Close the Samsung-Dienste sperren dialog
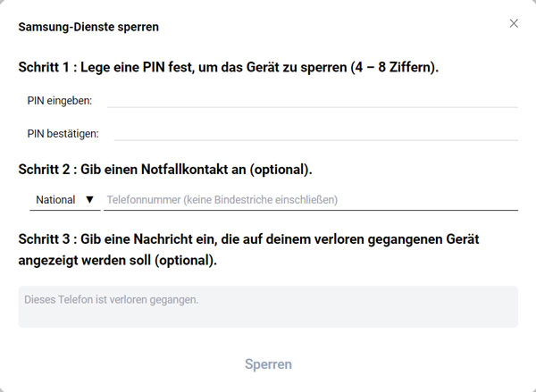 (514, 23)
